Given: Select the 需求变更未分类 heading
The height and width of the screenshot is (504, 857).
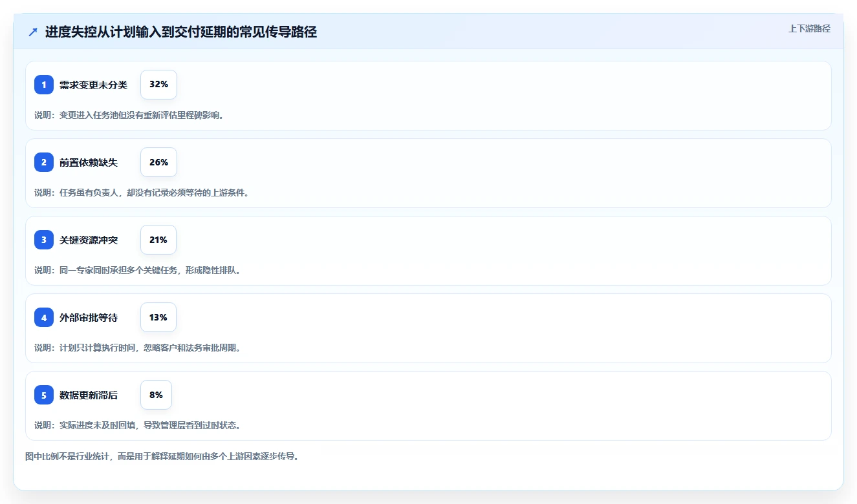Looking at the screenshot, I should point(93,85).
